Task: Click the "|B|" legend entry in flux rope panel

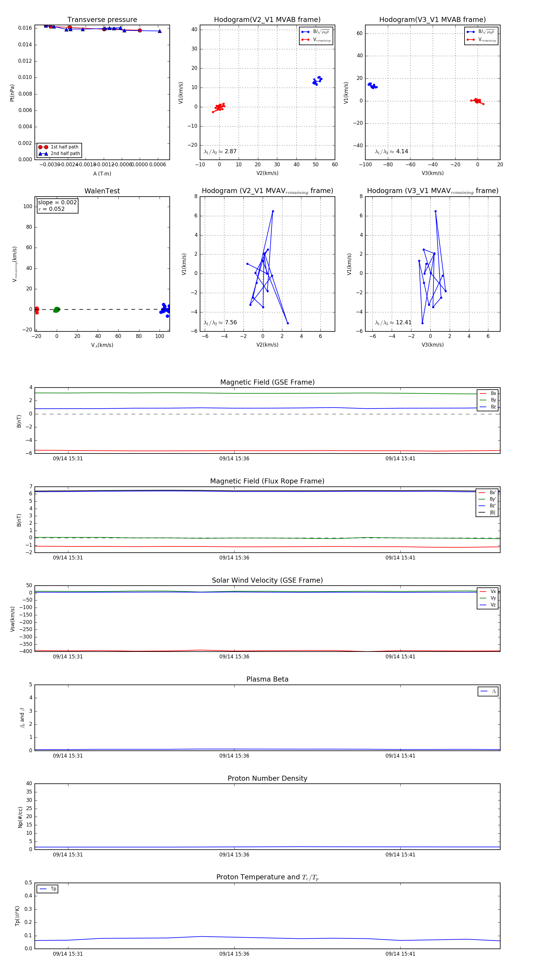Action: point(487,513)
